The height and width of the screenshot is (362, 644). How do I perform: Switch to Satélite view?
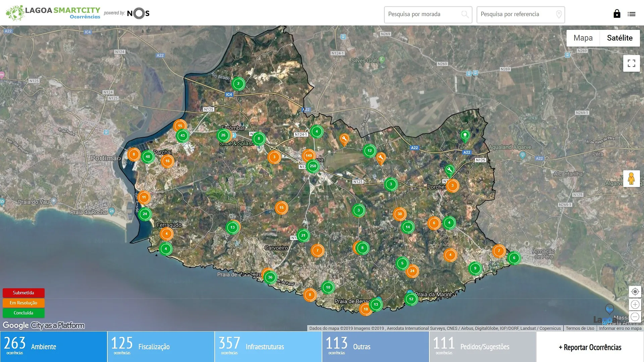point(620,38)
